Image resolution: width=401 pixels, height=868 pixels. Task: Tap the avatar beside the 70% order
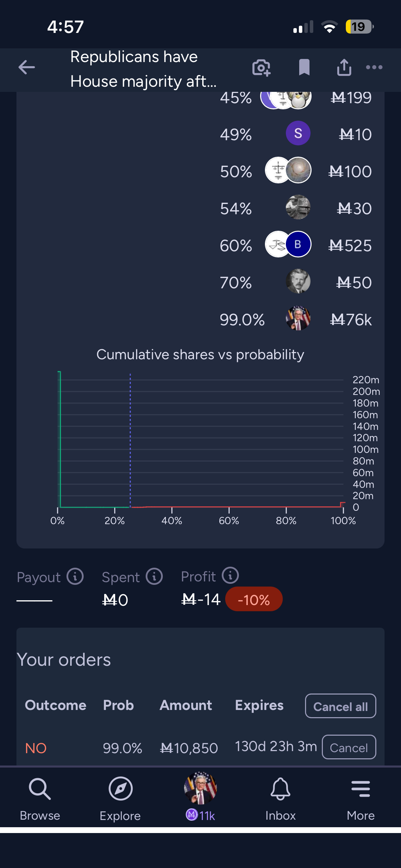pyautogui.click(x=298, y=281)
